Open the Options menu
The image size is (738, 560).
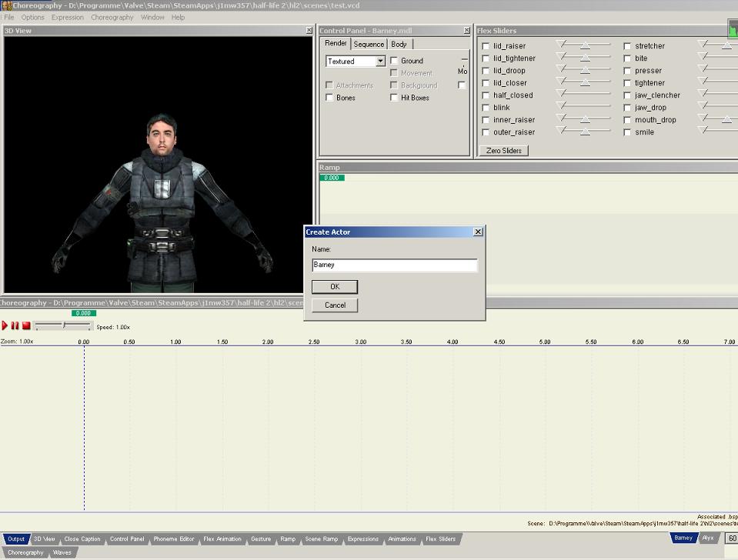point(32,18)
